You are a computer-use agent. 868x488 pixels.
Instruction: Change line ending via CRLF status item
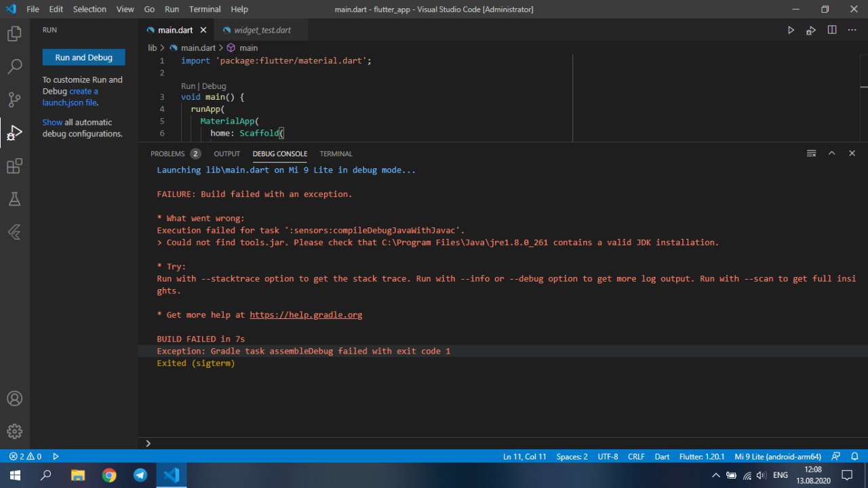coord(636,457)
